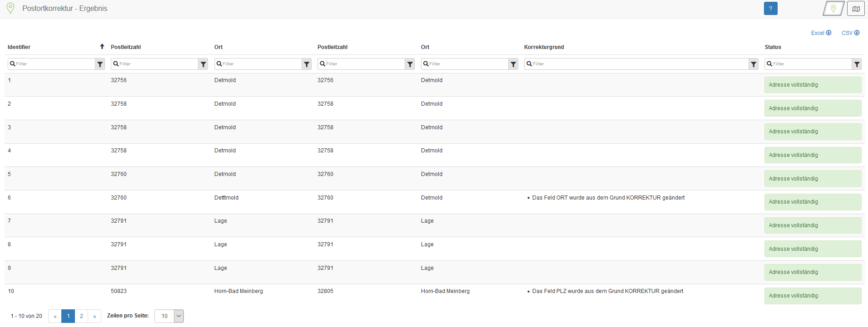Open the funnel filter for Identifier column

tap(100, 64)
